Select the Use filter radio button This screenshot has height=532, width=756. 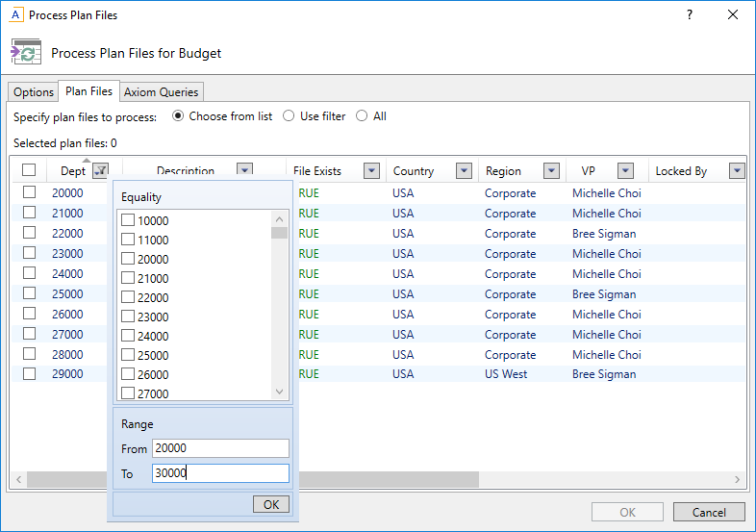pos(289,116)
